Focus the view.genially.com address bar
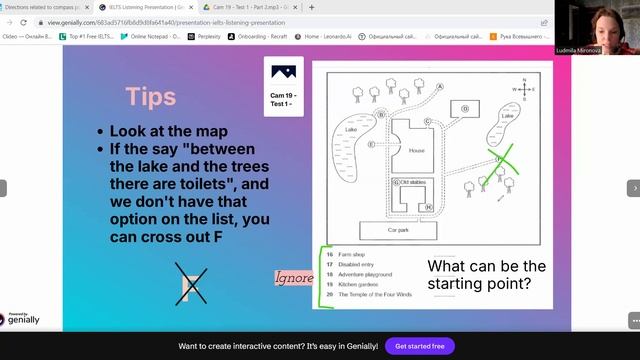640x360 pixels. click(166, 23)
